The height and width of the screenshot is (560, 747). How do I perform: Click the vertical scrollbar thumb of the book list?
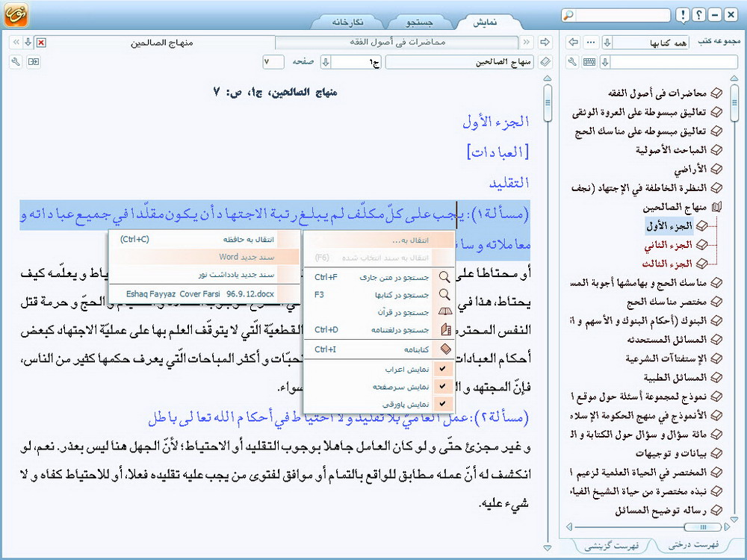[734, 102]
